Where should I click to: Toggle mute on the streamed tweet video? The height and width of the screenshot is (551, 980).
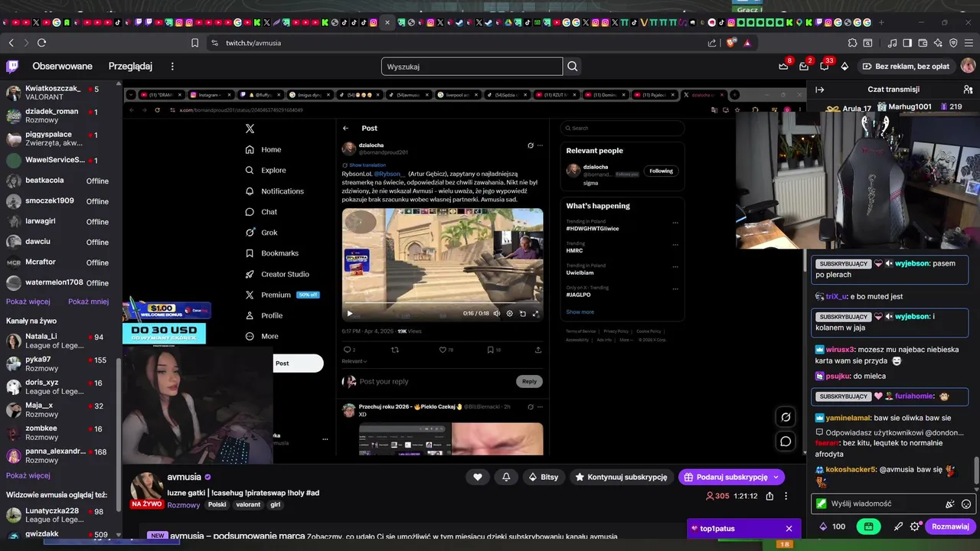[496, 313]
